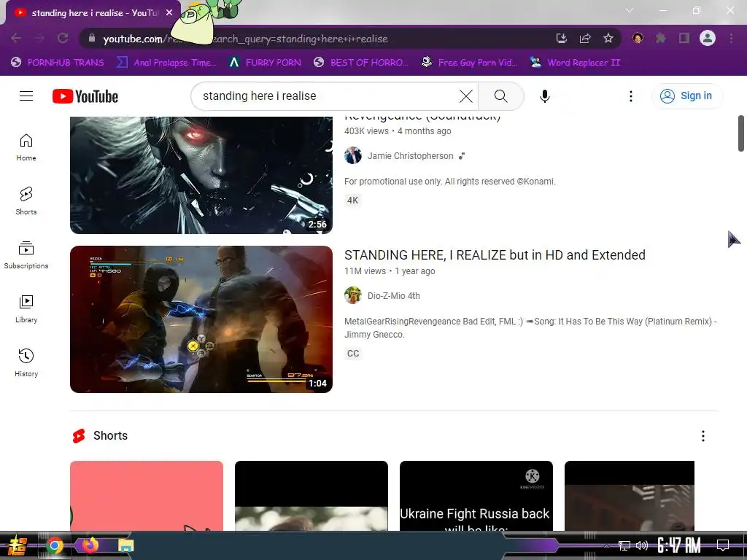The image size is (747, 560).
Task: Bookmark this page with the star icon
Action: pyautogui.click(x=608, y=38)
